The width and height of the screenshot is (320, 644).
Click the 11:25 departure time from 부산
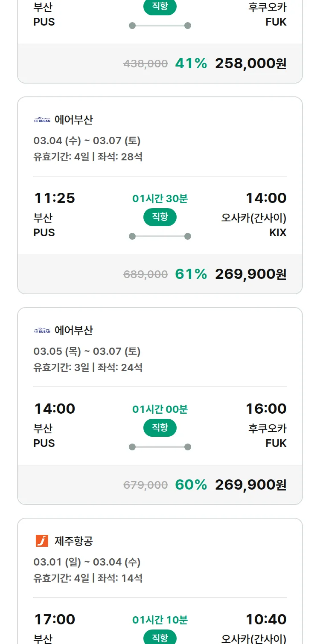pos(54,198)
